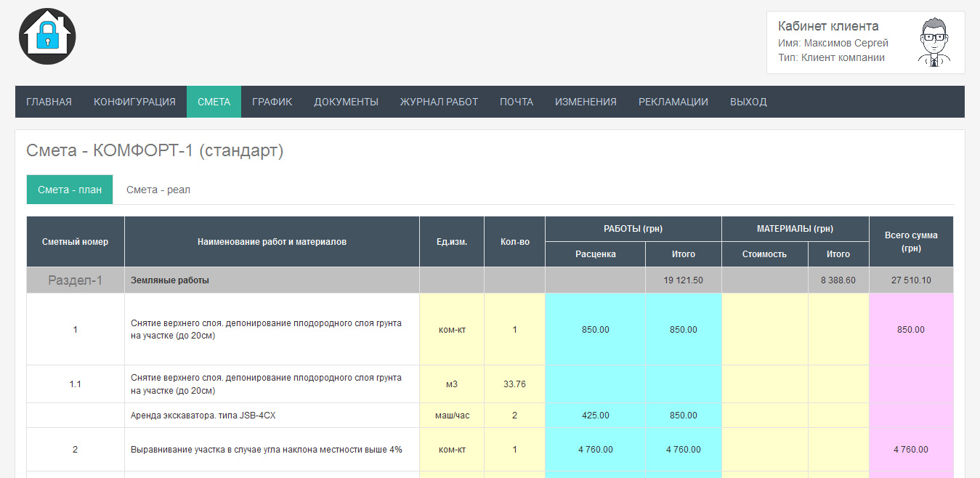Open the ПОЧТА mail section
This screenshot has height=478, width=980.
coord(517,102)
